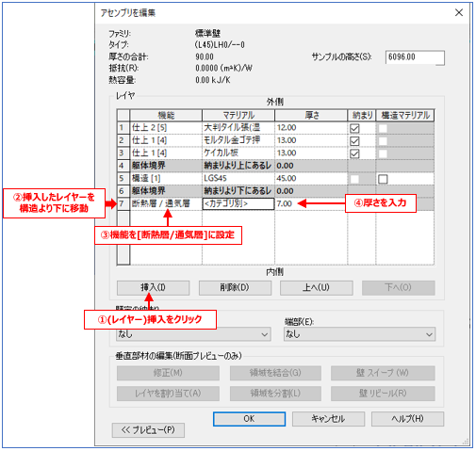This screenshot has width=476, height=451.
Task: Select the <カテゴリ別> material cell
Action: 238,203
